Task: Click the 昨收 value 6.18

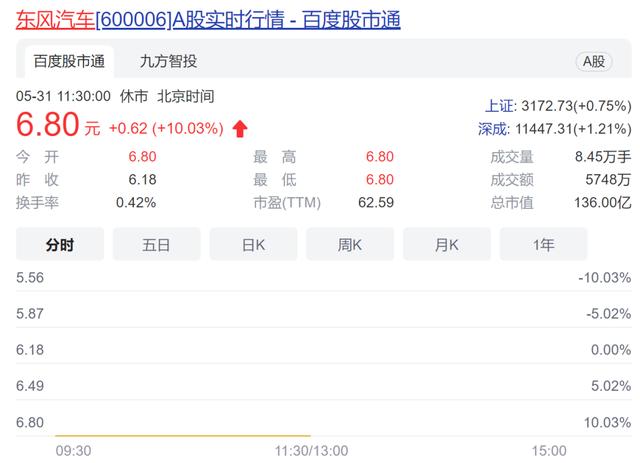Action: click(x=142, y=180)
